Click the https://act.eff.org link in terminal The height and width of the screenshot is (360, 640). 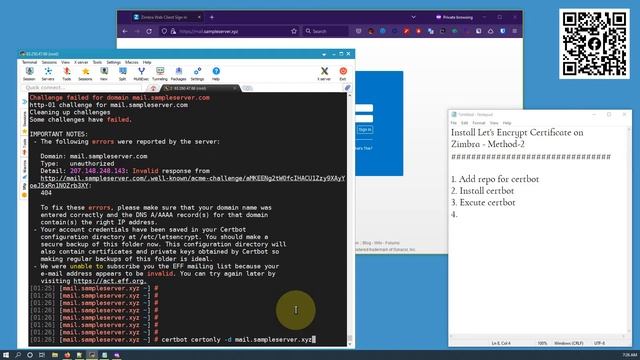[x=109, y=281]
